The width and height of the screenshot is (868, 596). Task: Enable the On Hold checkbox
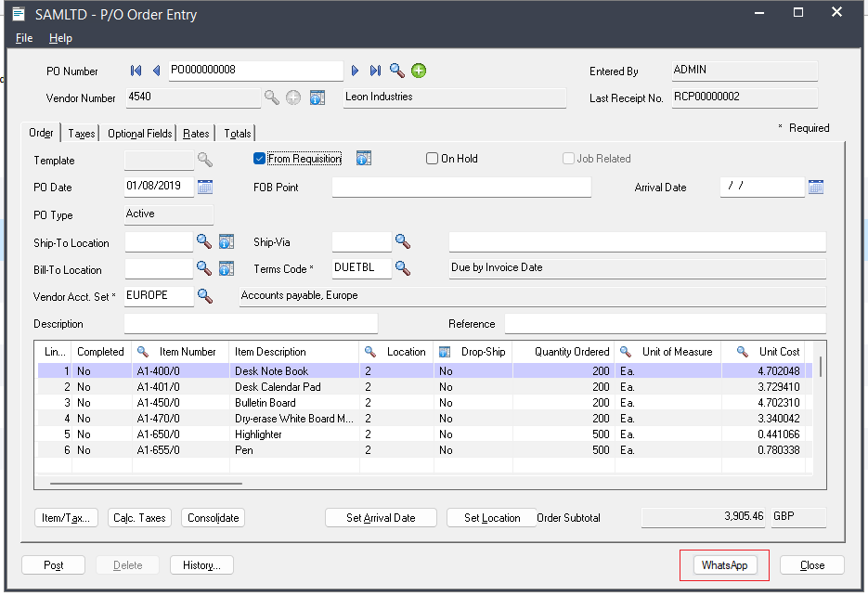(x=432, y=159)
